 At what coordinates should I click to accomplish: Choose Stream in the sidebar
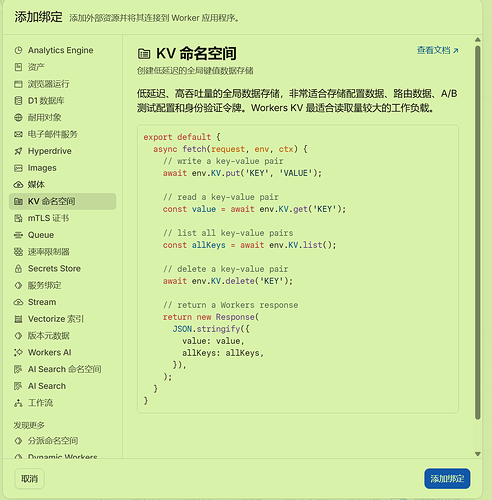pos(63,302)
